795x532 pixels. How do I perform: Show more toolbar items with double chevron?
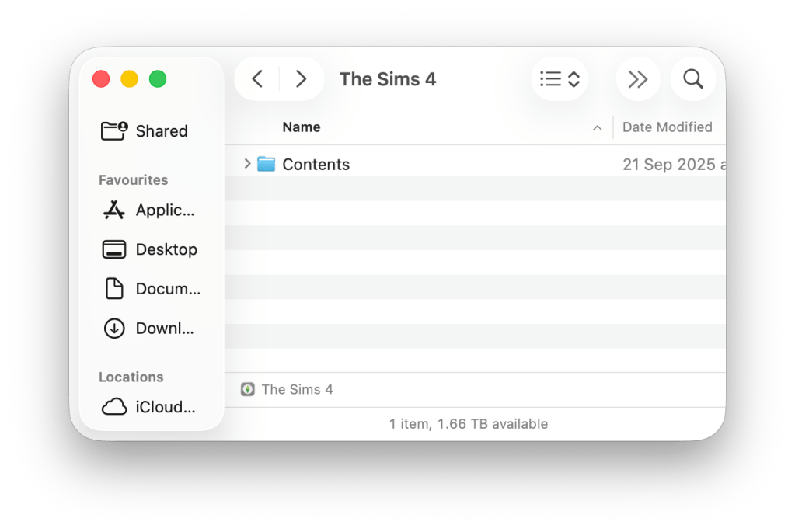(x=637, y=79)
